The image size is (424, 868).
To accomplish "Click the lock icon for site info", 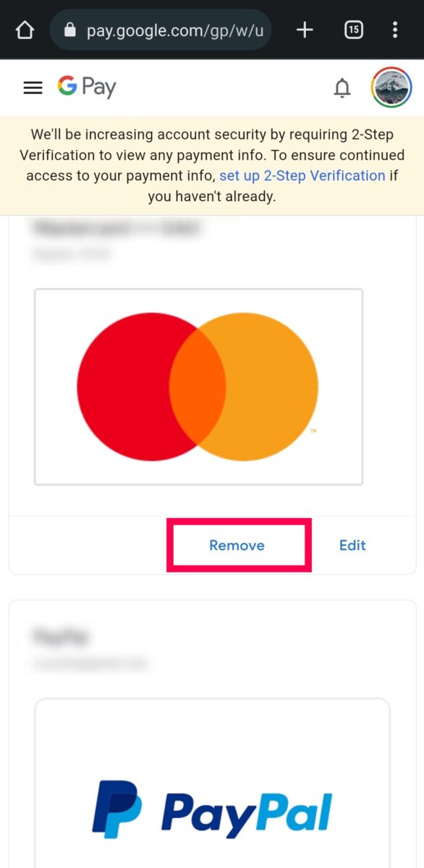I will [x=69, y=30].
